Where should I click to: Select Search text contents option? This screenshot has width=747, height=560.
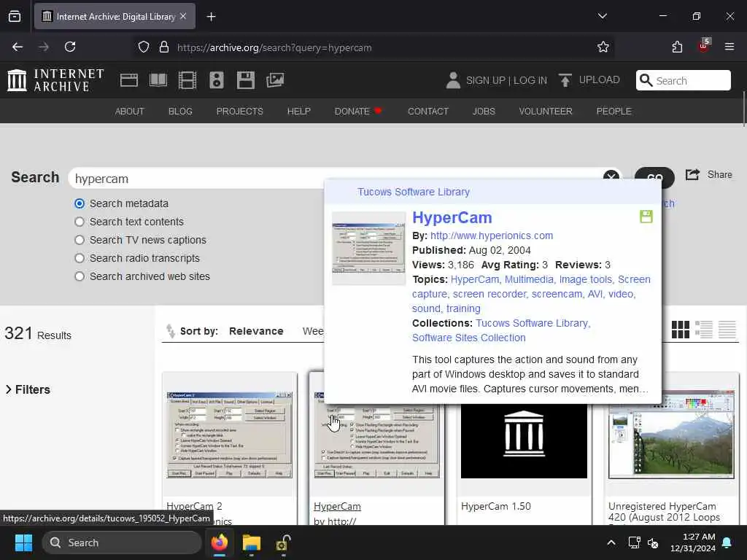[x=80, y=222]
